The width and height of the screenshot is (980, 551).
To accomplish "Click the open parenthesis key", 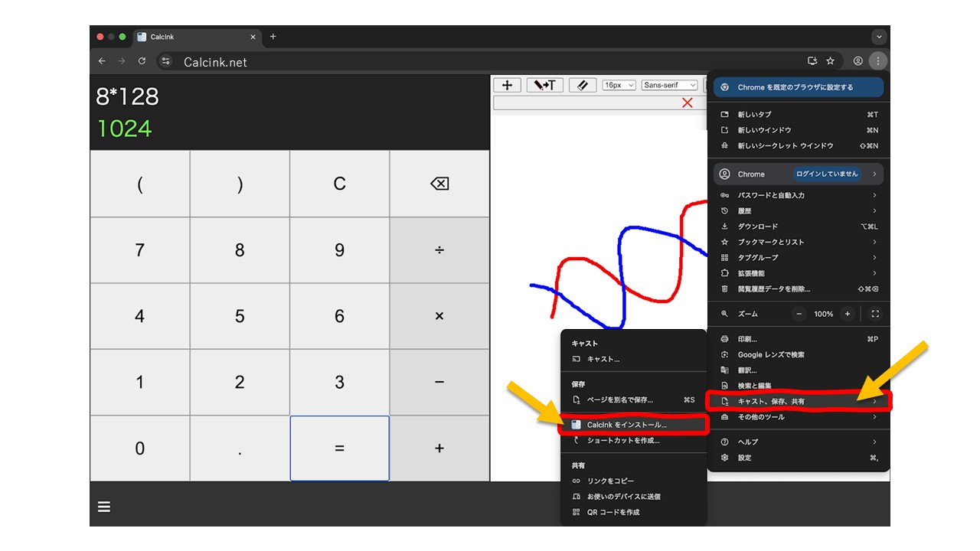I will [x=139, y=184].
